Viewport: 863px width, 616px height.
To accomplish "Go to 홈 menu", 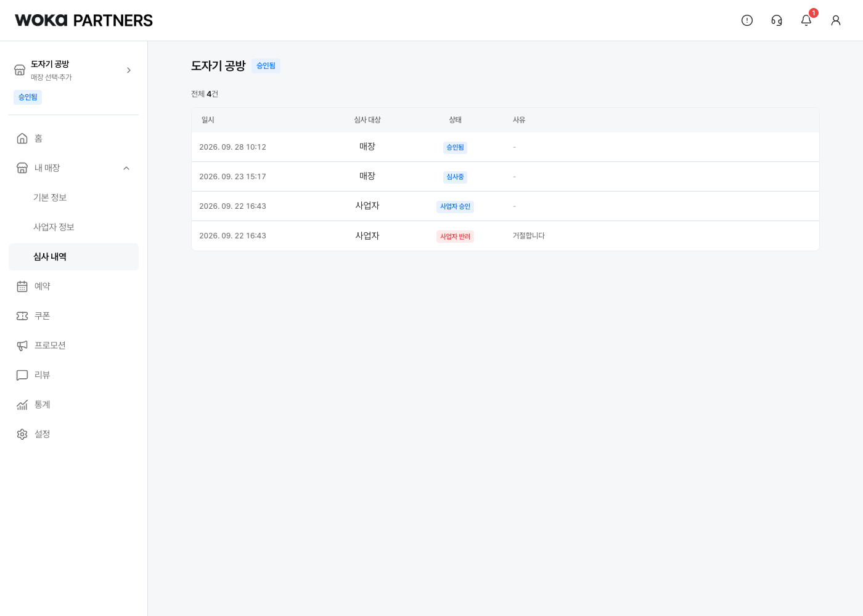I will coord(74,139).
